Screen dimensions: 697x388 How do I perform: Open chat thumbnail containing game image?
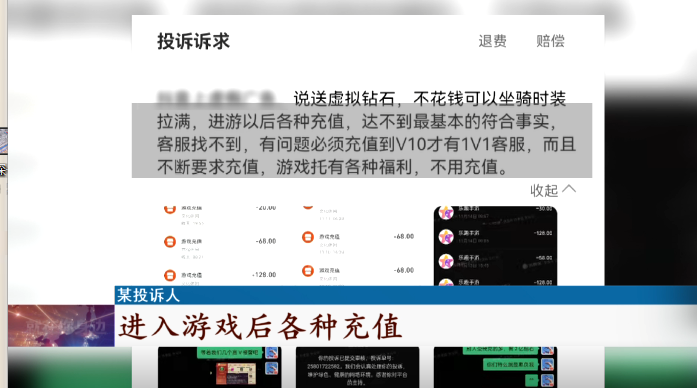click(x=220, y=367)
